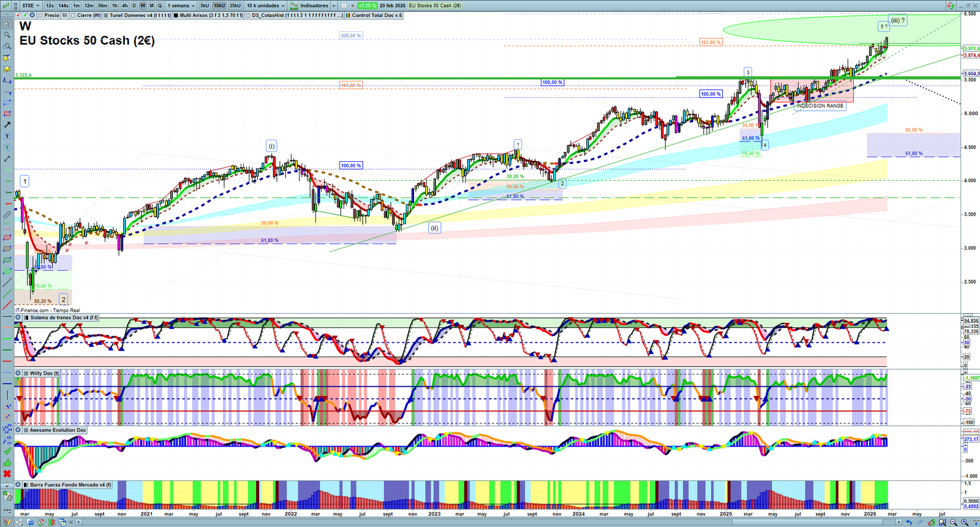The height and width of the screenshot is (527, 980).
Task: Click the alert bell icon
Action: click(x=7, y=69)
